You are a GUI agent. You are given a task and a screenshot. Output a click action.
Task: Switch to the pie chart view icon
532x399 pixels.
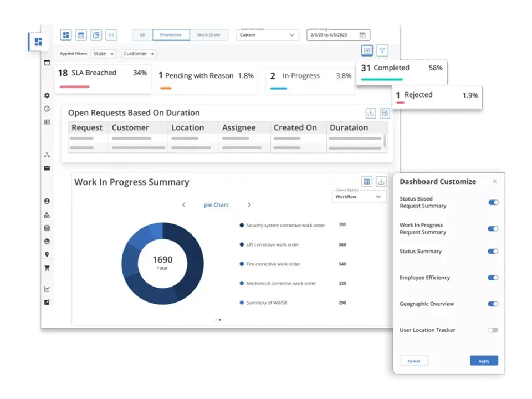click(96, 35)
